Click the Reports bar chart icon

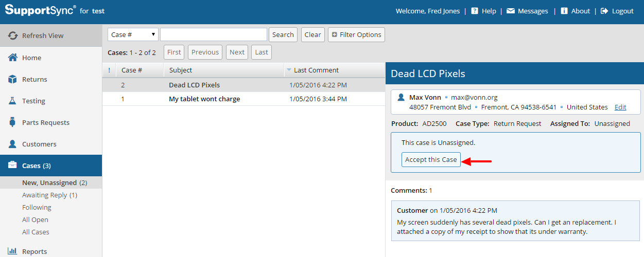point(13,251)
